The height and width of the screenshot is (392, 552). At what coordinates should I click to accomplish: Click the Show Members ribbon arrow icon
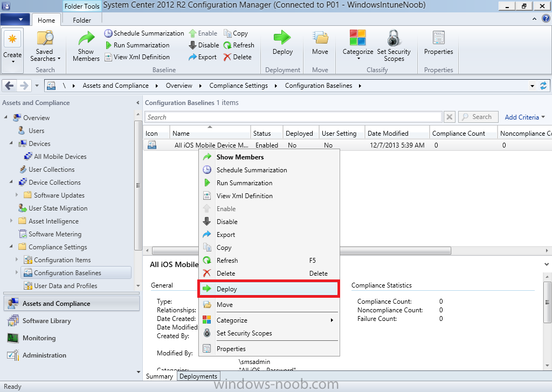point(86,38)
